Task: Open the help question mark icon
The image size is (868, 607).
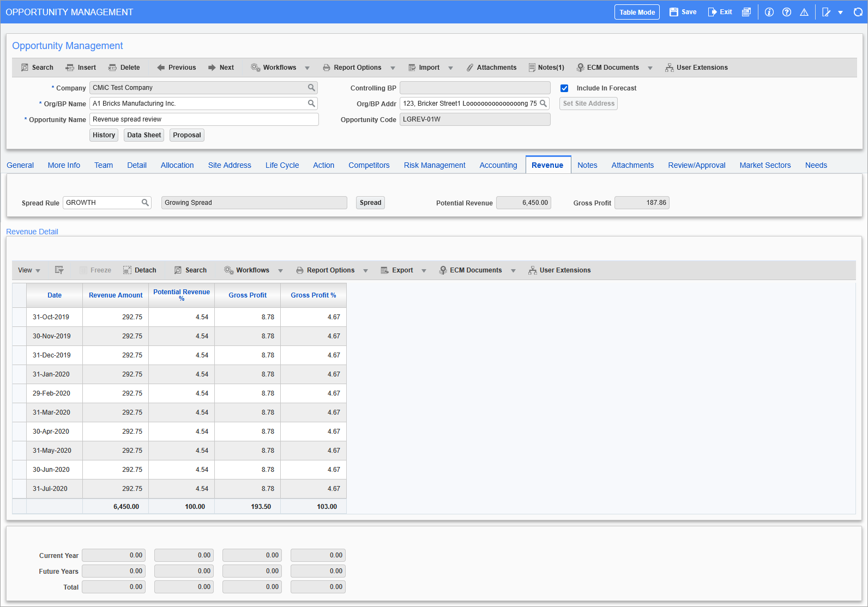Action: 787,12
